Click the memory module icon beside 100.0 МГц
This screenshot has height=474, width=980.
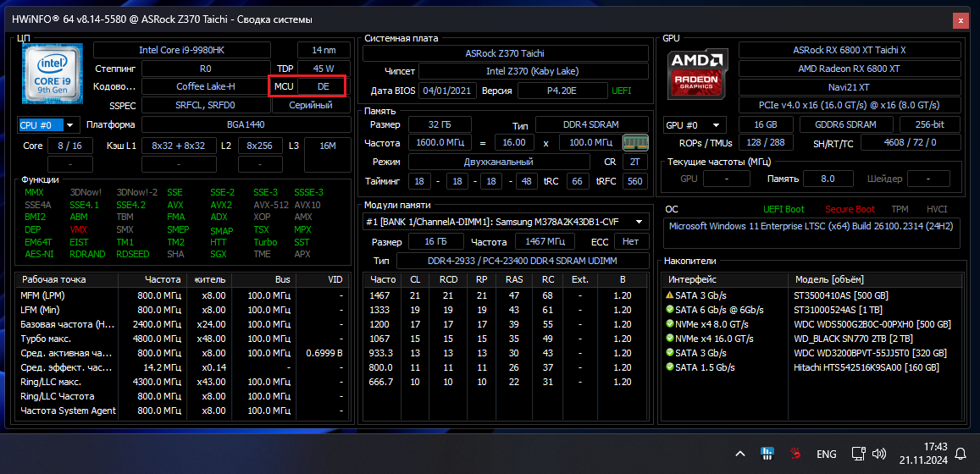(635, 142)
